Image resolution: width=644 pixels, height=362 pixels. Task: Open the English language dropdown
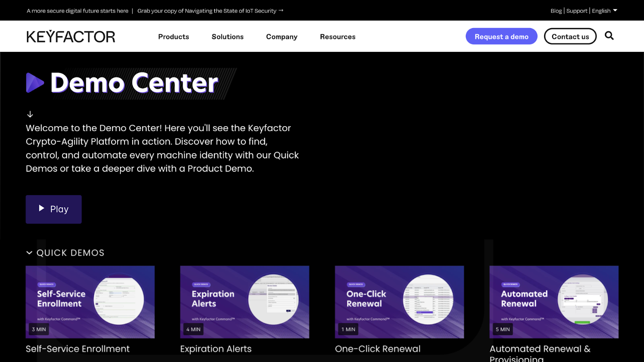click(x=604, y=11)
